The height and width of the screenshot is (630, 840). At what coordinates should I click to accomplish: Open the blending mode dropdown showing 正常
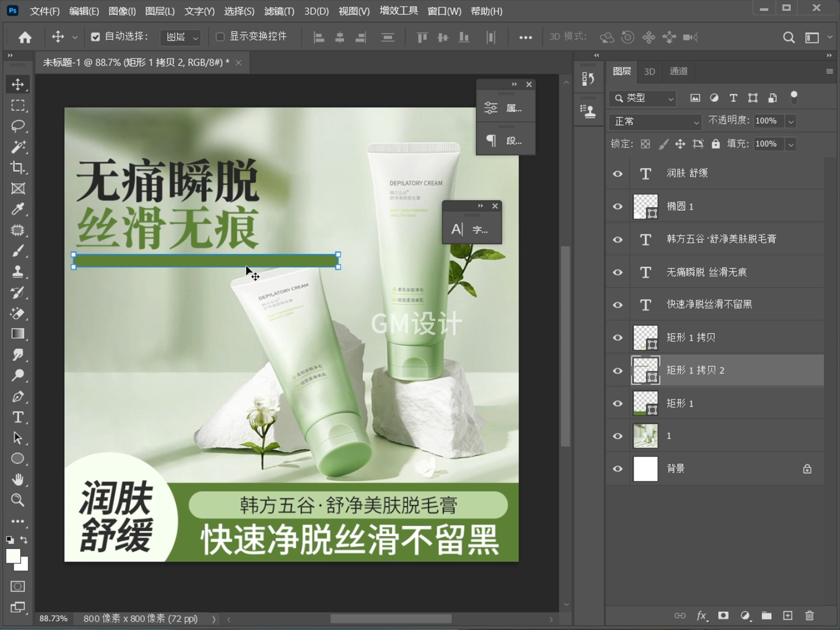[655, 122]
